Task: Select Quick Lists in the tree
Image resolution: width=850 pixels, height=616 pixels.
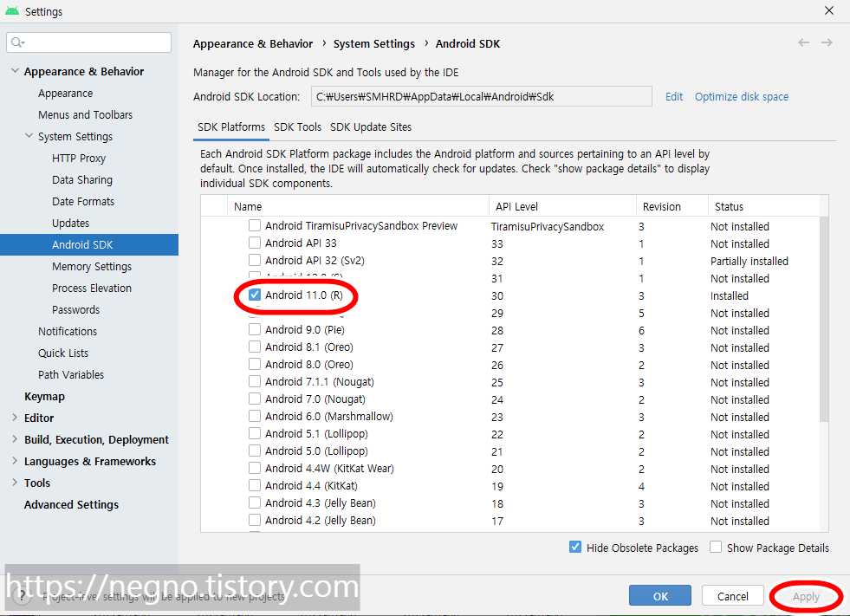Action: pos(63,353)
